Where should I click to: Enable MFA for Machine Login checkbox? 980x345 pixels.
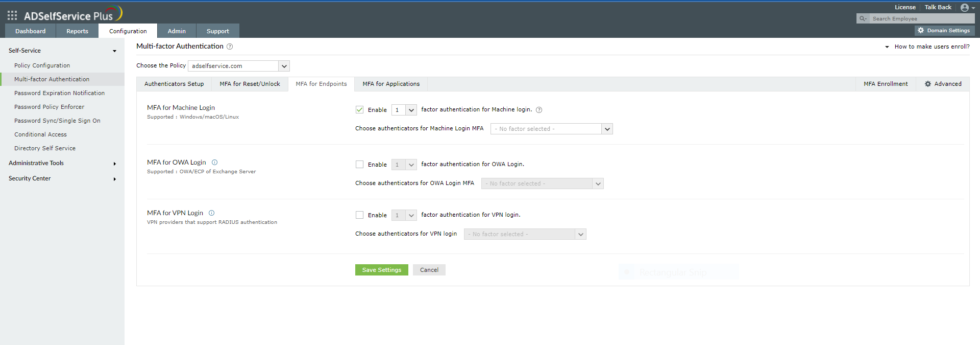point(360,110)
